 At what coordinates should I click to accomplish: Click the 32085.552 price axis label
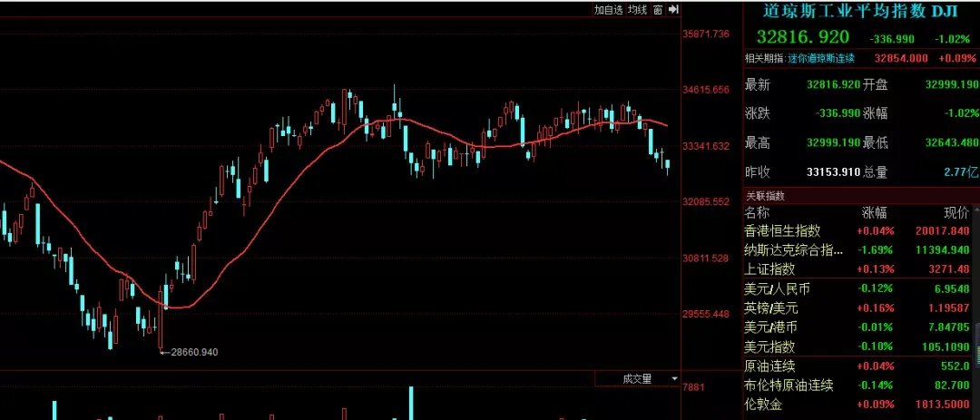(706, 202)
